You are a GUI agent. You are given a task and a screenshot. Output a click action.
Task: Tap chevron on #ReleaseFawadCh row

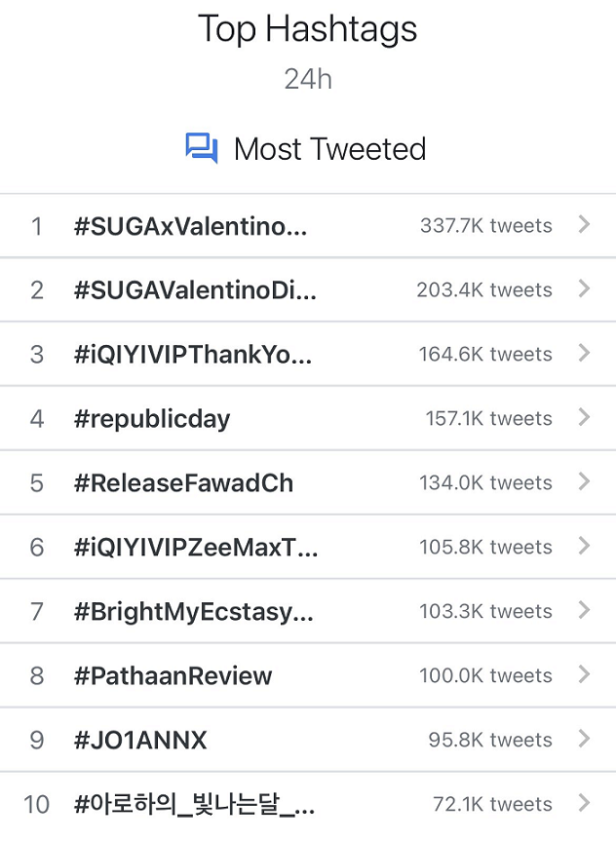coord(584,481)
